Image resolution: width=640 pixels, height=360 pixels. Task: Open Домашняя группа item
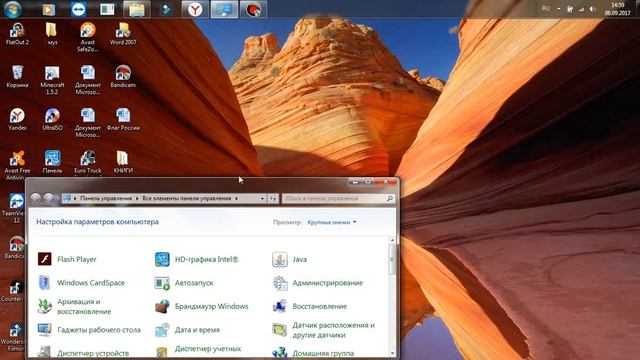point(313,353)
